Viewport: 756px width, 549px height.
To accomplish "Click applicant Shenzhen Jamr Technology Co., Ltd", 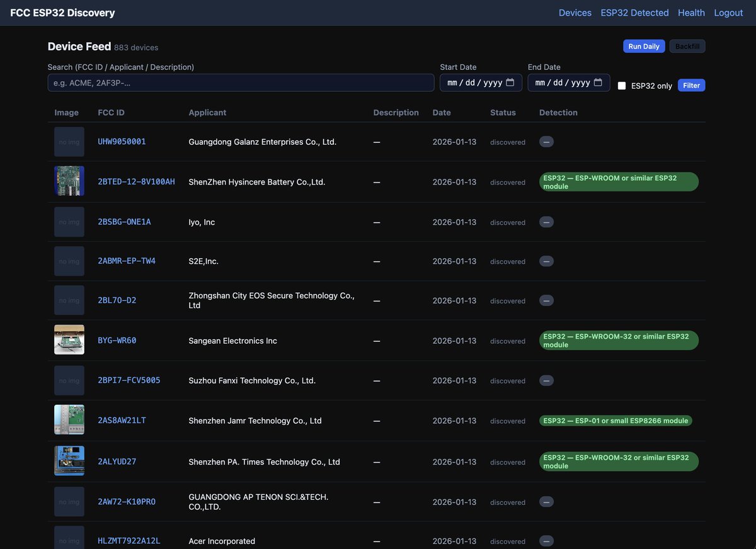I will [x=255, y=421].
